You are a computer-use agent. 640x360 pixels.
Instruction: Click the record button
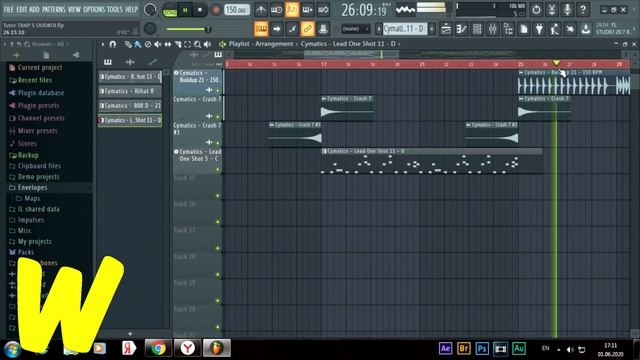click(x=216, y=10)
